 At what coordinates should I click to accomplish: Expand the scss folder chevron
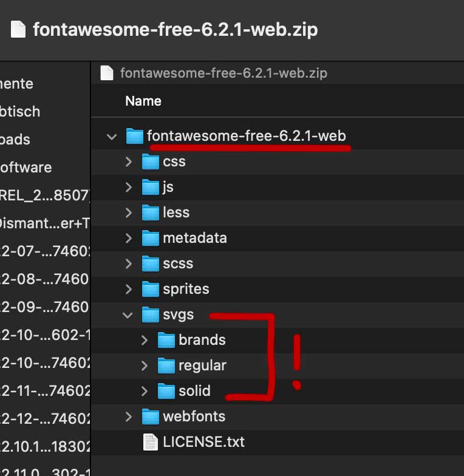pos(129,263)
